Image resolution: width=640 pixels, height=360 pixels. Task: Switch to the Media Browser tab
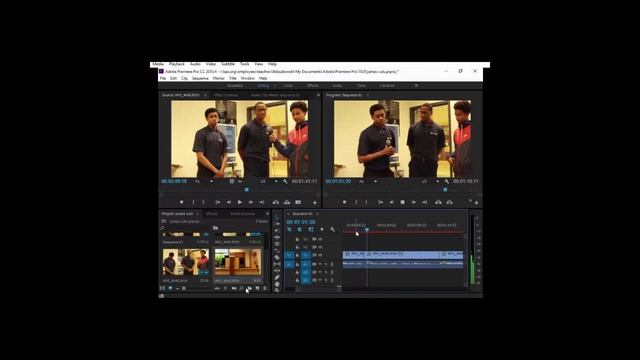click(x=242, y=213)
